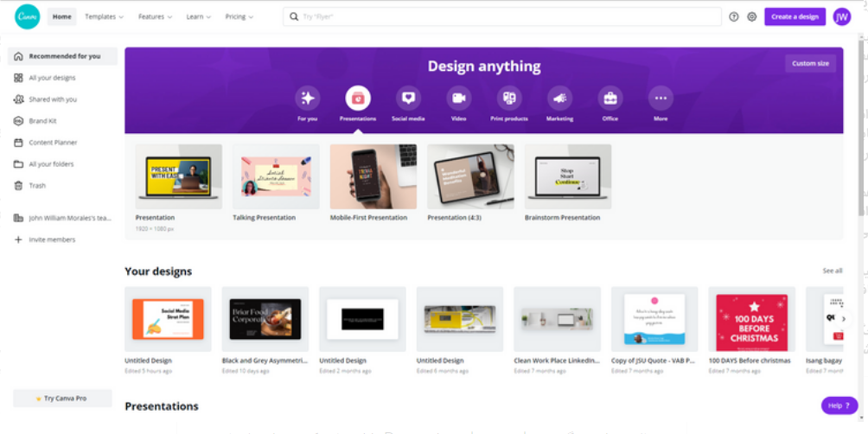Open the Social Media Strat Plan design thumbnail
Viewport: 868px width, 434px height.
click(168, 319)
